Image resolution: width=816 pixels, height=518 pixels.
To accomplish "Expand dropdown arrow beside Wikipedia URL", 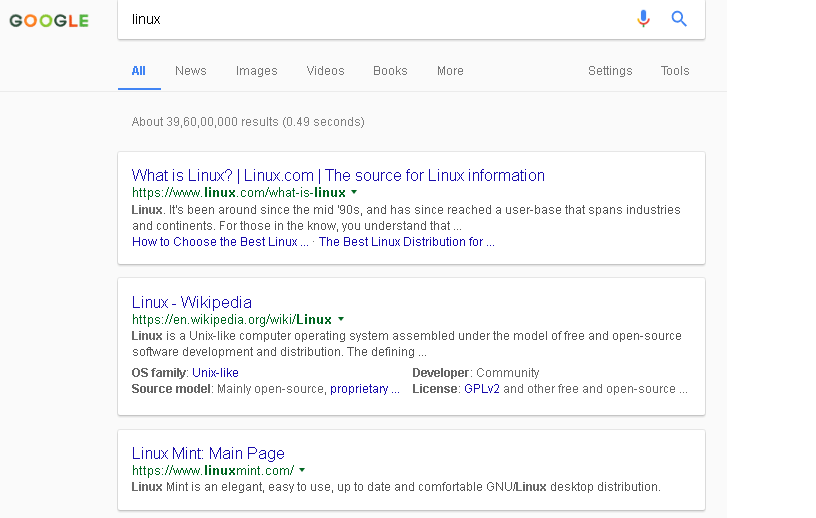I will tap(341, 319).
